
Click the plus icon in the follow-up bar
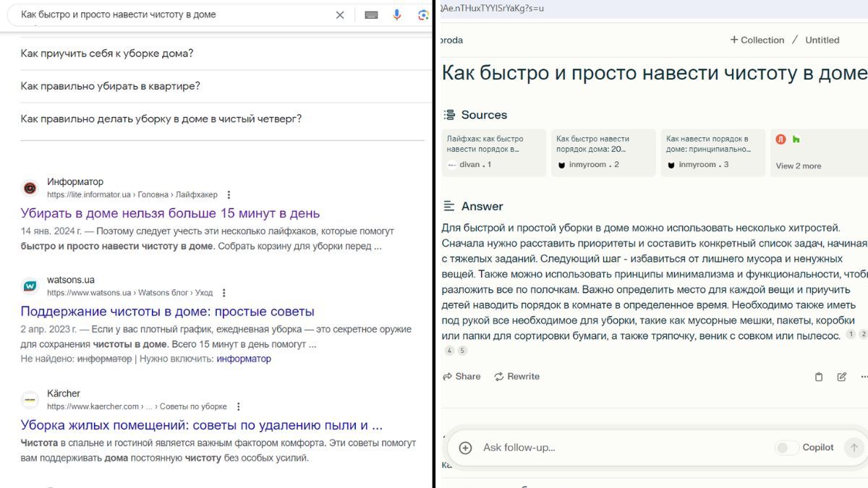coord(465,447)
